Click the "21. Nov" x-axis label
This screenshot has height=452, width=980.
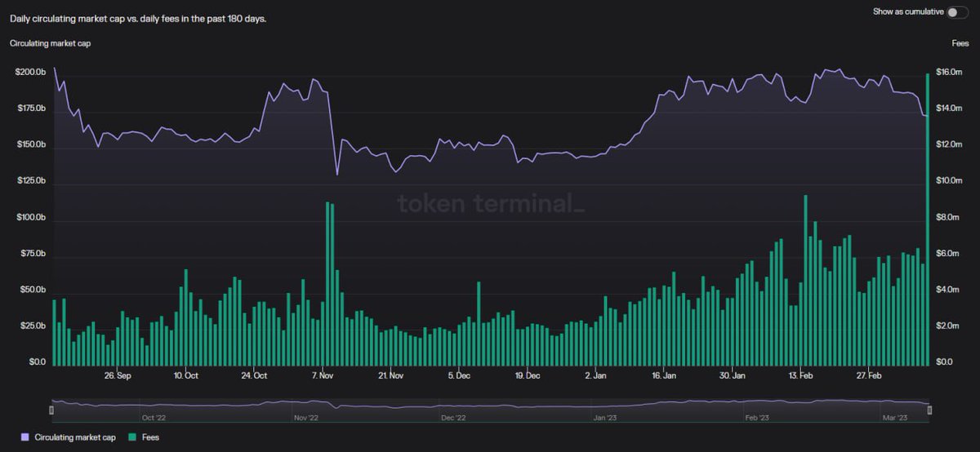pyautogui.click(x=390, y=376)
